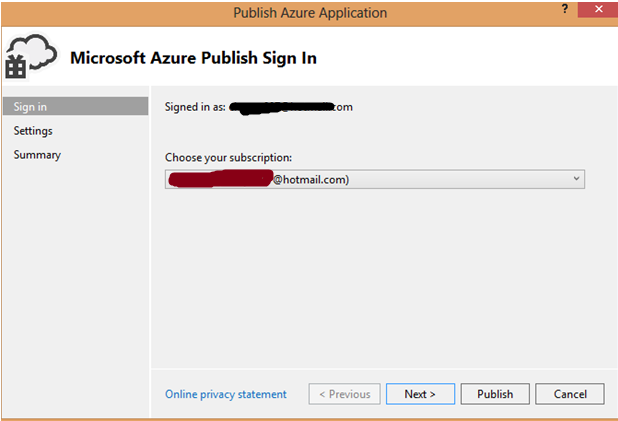The image size is (618, 421).
Task: Click the redacted signed-in email address
Action: coord(290,107)
